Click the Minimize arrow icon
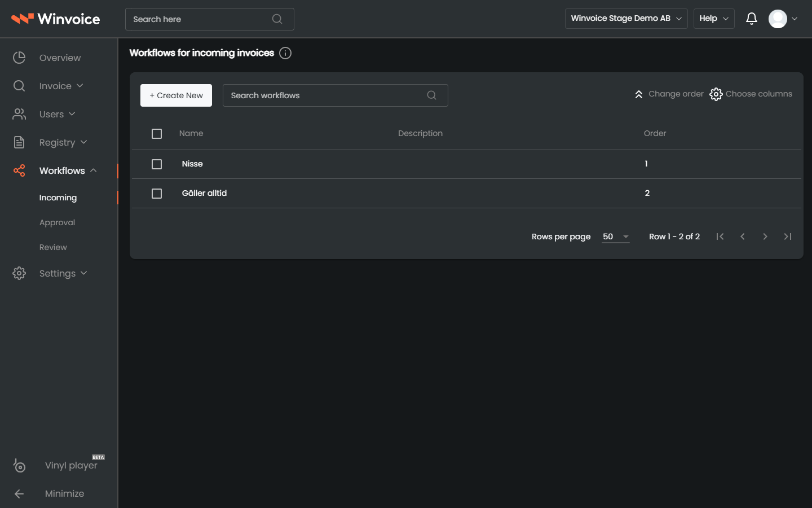The width and height of the screenshot is (812, 508). (x=19, y=493)
